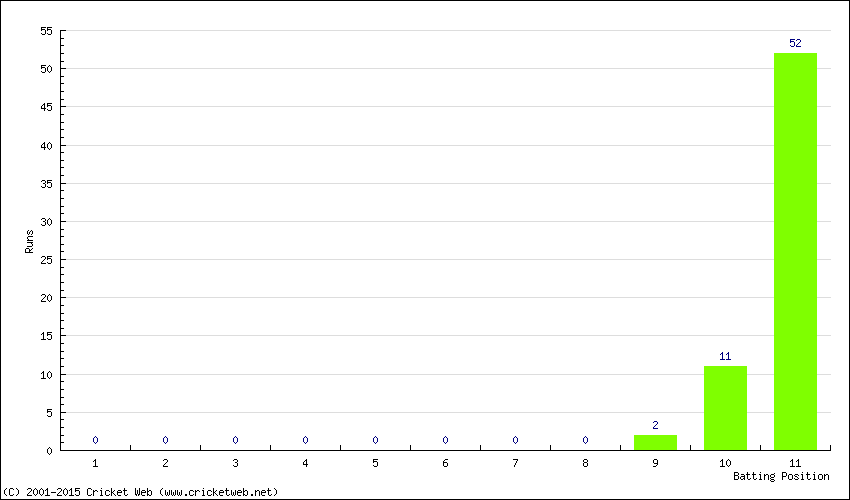Viewport: 850px width, 500px height.
Task: Click the 40 label on the y-axis
Action: (47, 145)
